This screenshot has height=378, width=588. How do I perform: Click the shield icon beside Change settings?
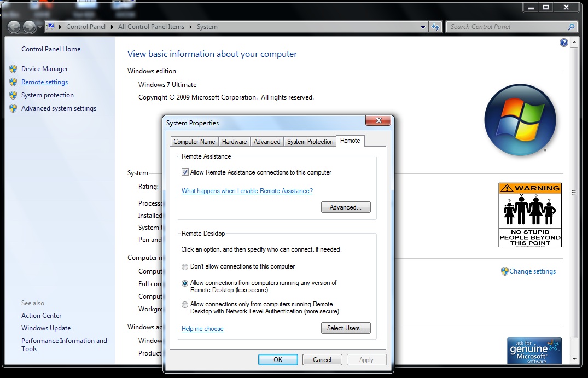point(505,271)
